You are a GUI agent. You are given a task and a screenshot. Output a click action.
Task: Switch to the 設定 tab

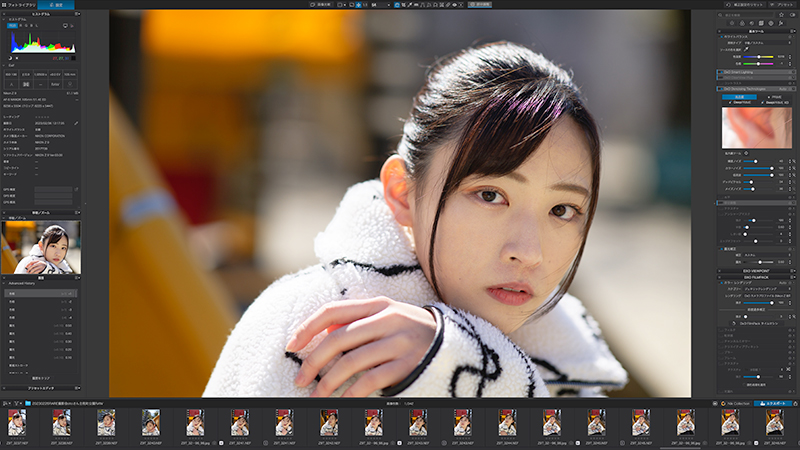(56, 5)
